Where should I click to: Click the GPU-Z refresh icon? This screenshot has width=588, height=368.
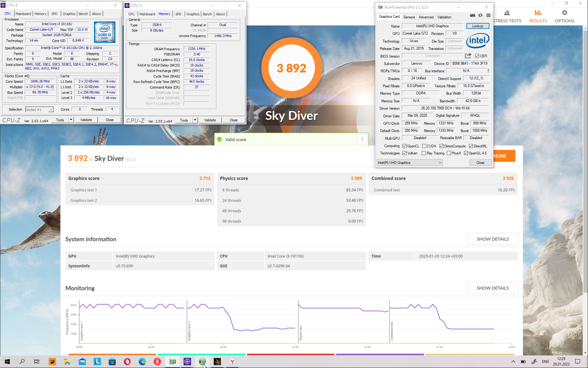[x=480, y=15]
